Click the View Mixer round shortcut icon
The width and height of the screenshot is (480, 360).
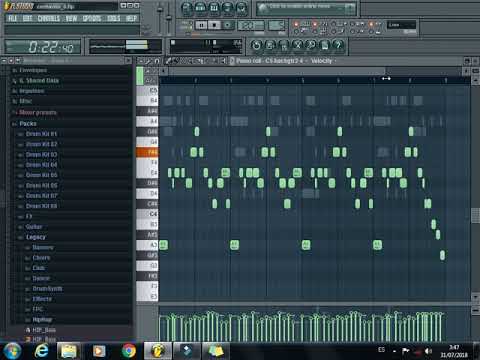point(242,8)
